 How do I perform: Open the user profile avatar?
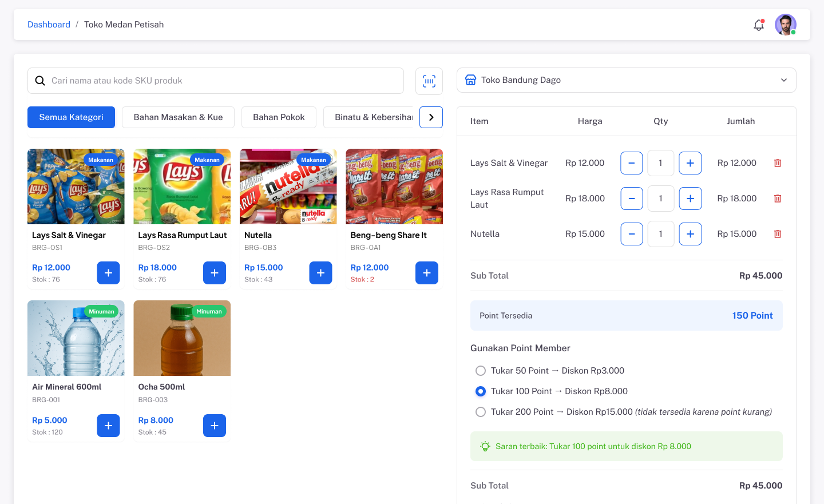pyautogui.click(x=786, y=25)
